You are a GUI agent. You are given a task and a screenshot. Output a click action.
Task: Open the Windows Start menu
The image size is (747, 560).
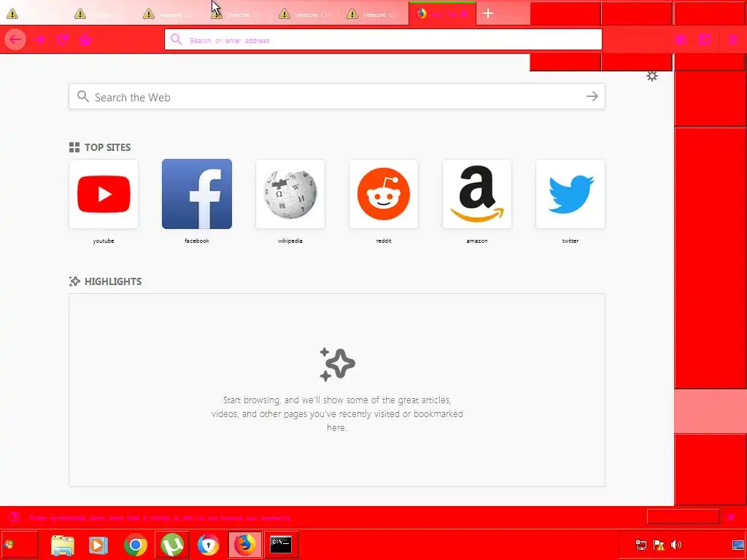(x=19, y=544)
